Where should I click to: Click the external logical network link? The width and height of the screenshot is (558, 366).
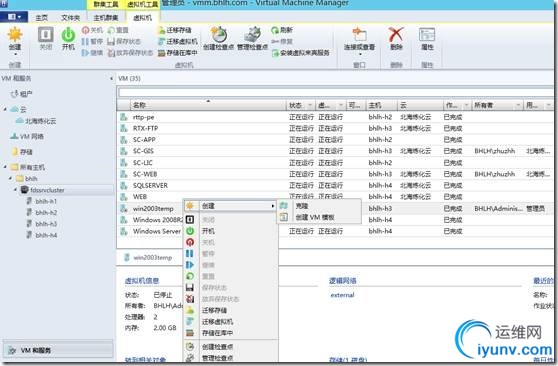pos(342,295)
